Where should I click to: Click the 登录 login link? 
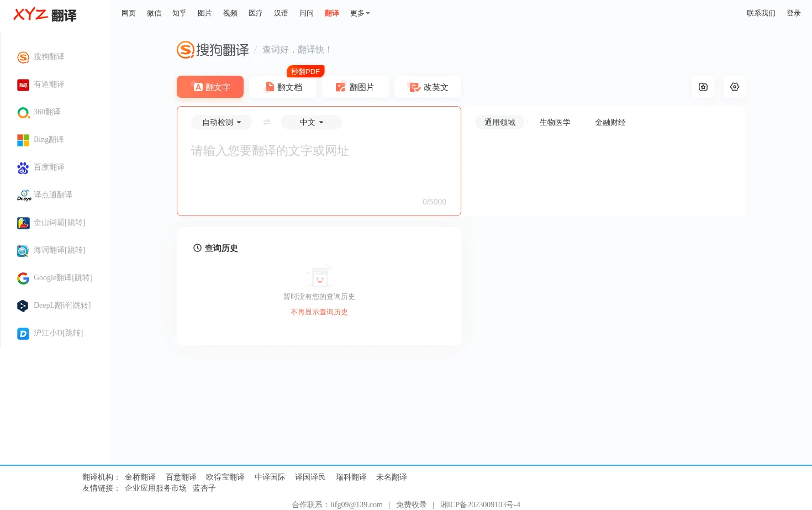coord(794,13)
